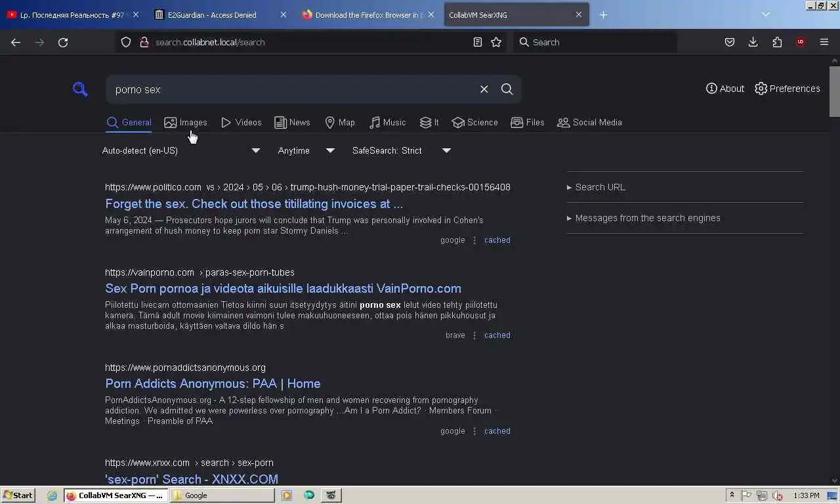Open the SafeSearch: Strict dropdown
This screenshot has width=840, height=504.
(401, 150)
